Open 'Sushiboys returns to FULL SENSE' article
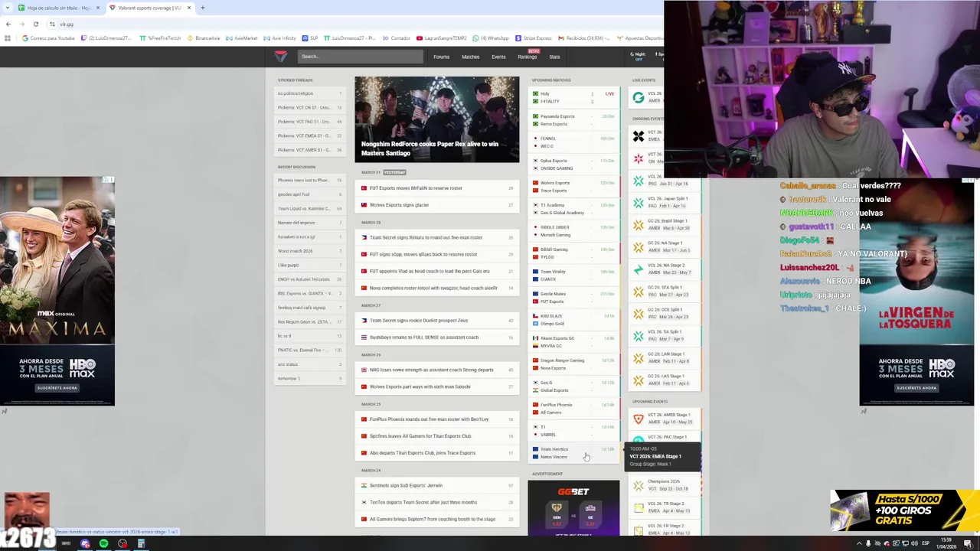The width and height of the screenshot is (980, 551). click(x=437, y=337)
